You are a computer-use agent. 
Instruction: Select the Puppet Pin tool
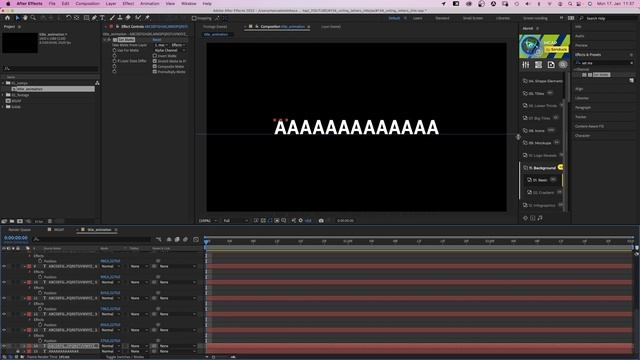147,18
